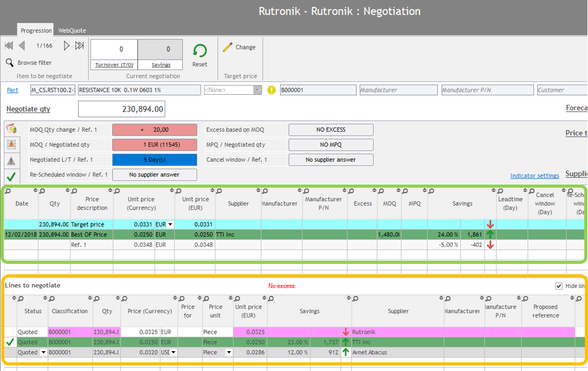Image resolution: width=588 pixels, height=371 pixels.
Task: Go to the previous negotiation item
Action: point(22,46)
